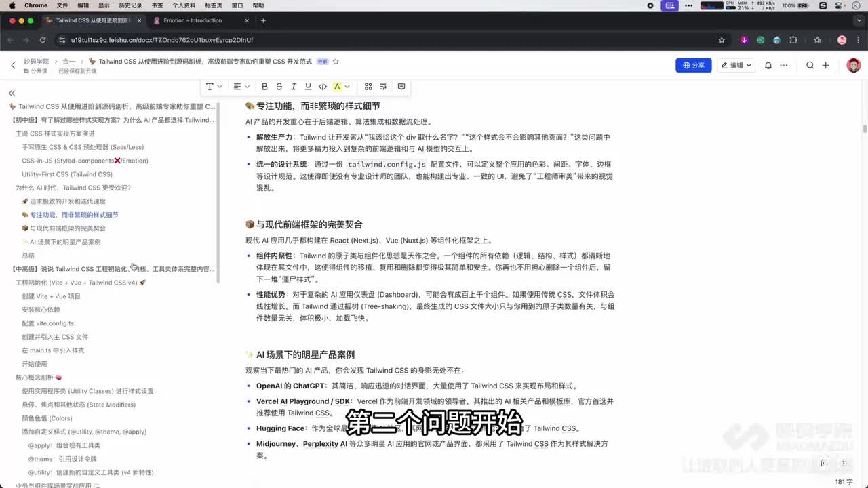Open the 文件 menu in the menu bar
The height and width of the screenshot is (488, 868).
(x=62, y=5)
